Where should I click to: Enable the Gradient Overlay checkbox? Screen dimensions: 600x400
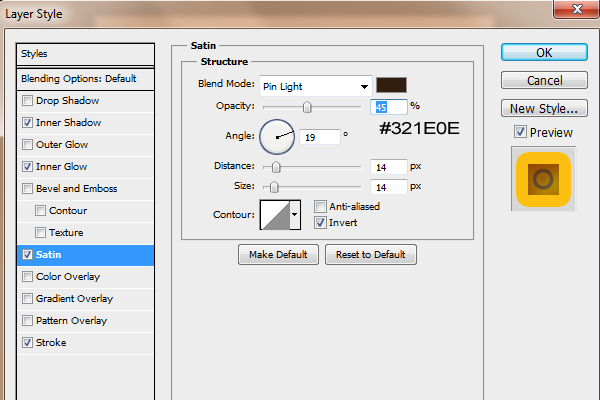point(27,299)
